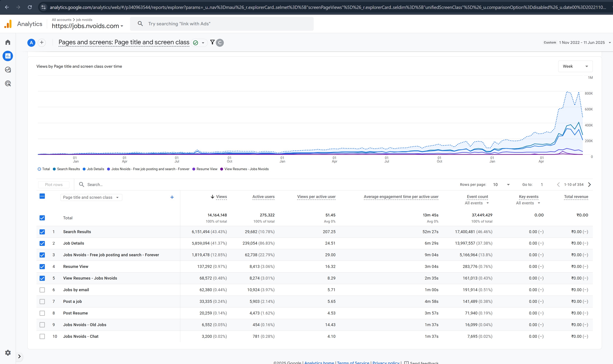Add secondary dimension with blue plus

click(172, 197)
